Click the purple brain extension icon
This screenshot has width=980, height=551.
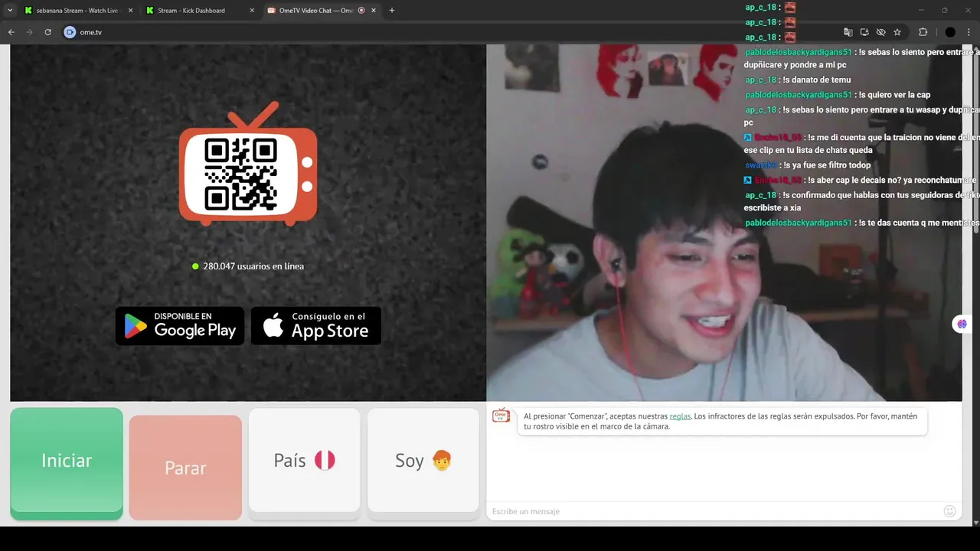pos(961,324)
